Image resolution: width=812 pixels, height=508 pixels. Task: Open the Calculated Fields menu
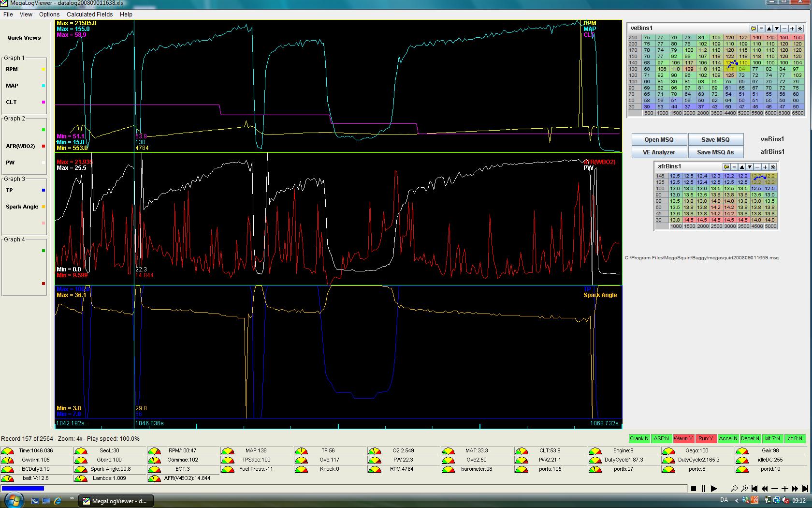pyautogui.click(x=90, y=14)
